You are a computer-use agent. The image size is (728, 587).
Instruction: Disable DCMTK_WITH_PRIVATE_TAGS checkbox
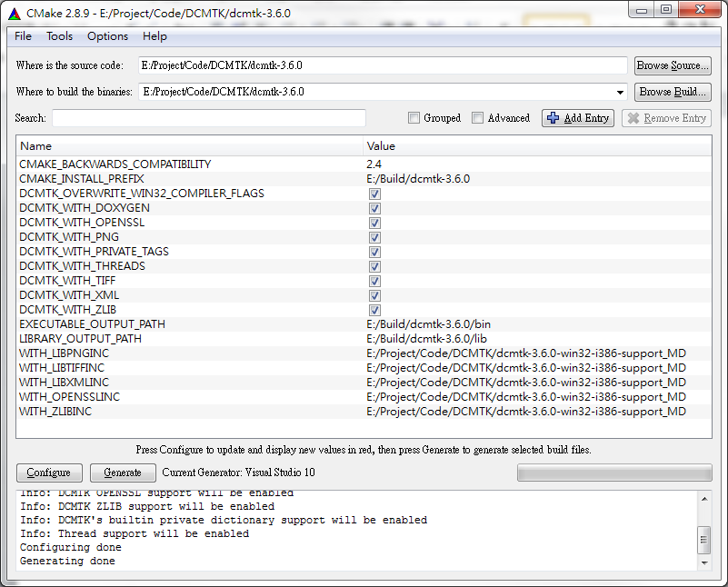coord(374,252)
